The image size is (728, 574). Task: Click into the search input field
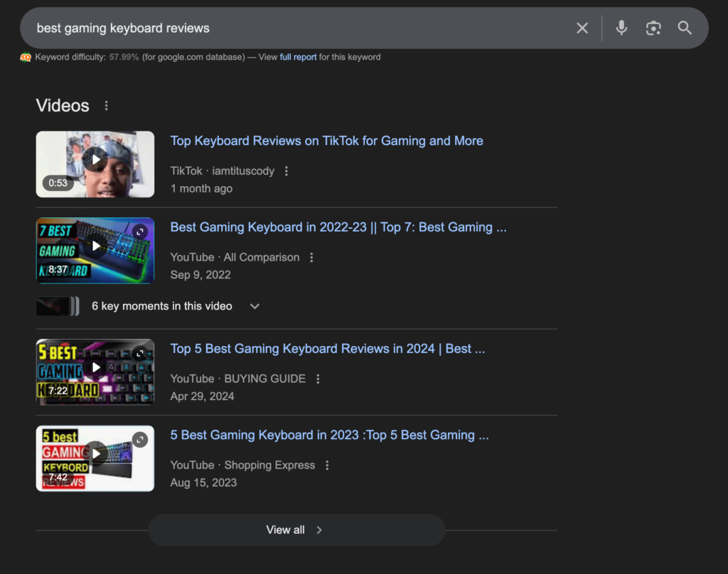284,28
